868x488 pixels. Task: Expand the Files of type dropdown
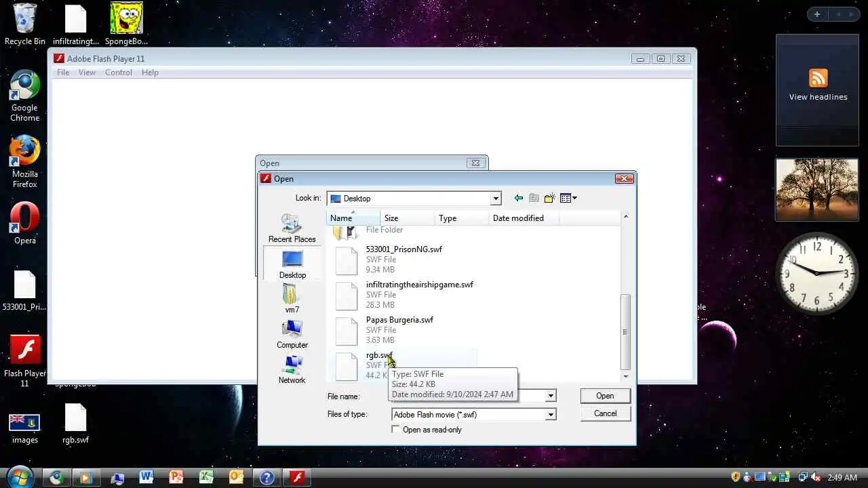551,414
